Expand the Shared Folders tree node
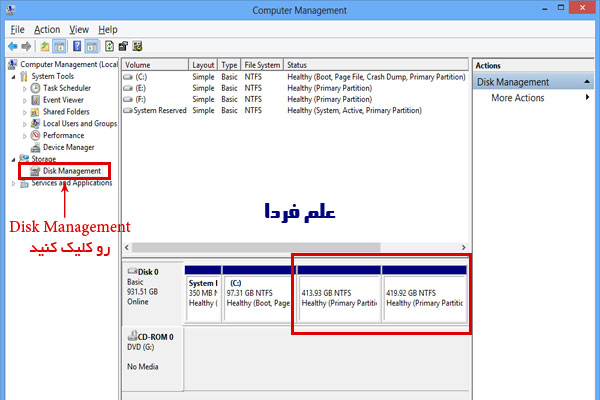Screen dimensions: 600x400 [25, 112]
